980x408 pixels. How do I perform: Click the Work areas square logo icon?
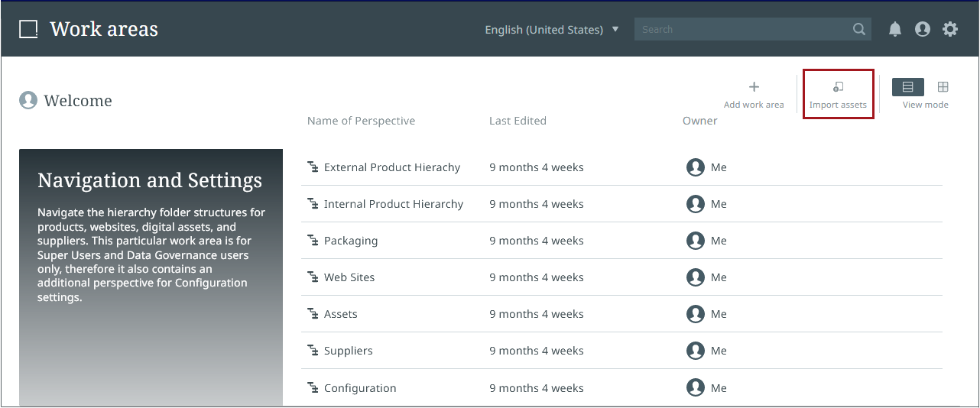pos(28,29)
